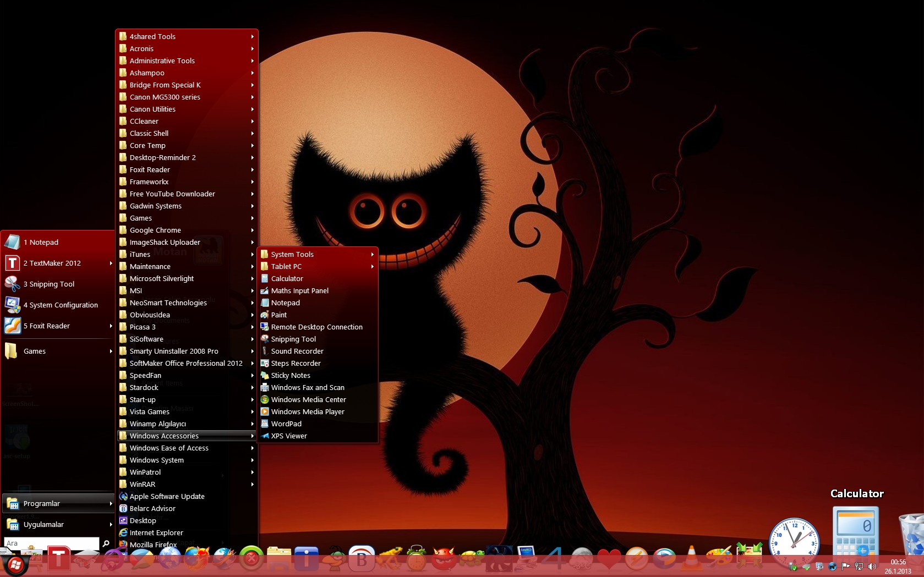Image resolution: width=924 pixels, height=577 pixels.
Task: Open the CCleaner folder entry
Action: coord(187,121)
